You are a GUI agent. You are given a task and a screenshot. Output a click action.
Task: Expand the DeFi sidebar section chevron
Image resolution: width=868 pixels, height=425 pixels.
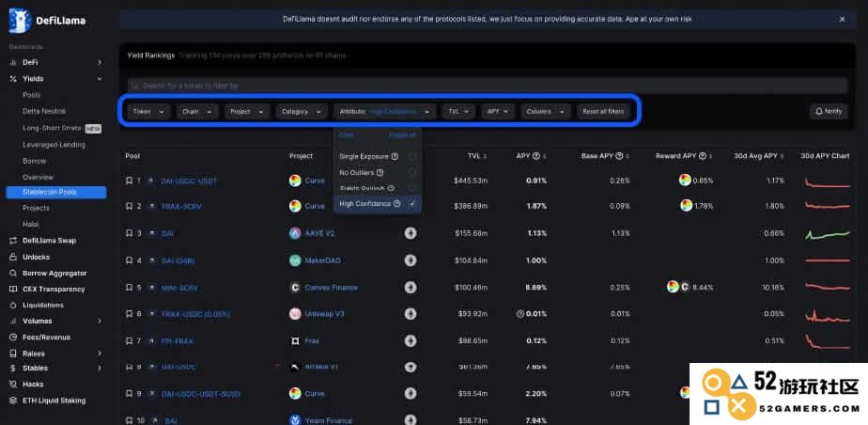(100, 63)
